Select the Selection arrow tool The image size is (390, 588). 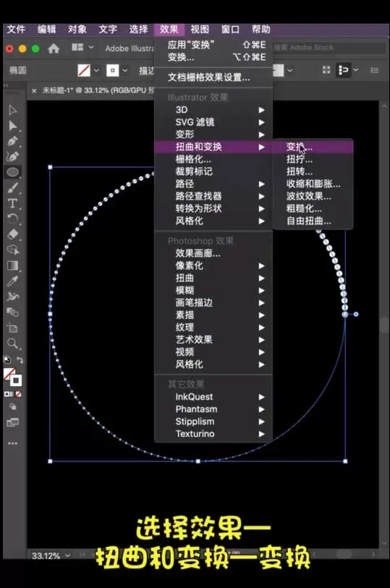pos(13,110)
